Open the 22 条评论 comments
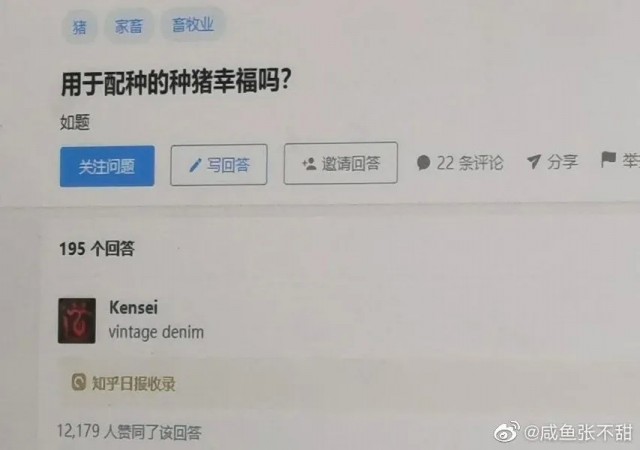 coord(460,163)
